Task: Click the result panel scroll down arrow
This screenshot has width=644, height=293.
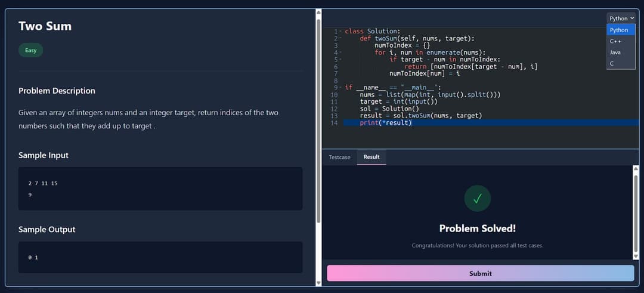Action: coord(636,255)
